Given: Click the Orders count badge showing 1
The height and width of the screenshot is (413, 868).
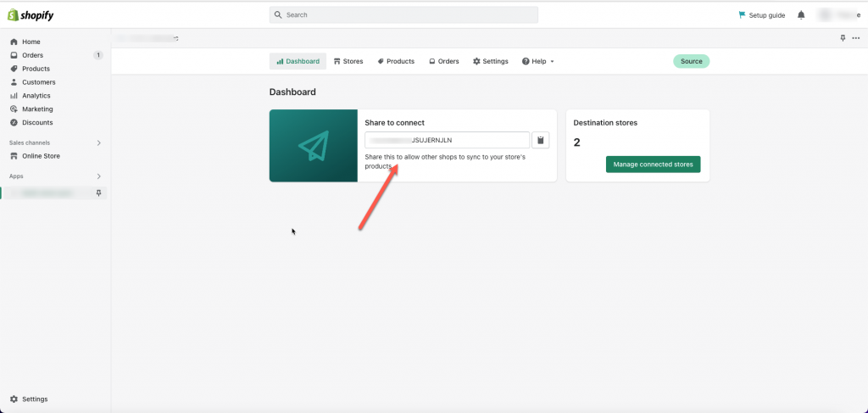Looking at the screenshot, I should [x=98, y=55].
